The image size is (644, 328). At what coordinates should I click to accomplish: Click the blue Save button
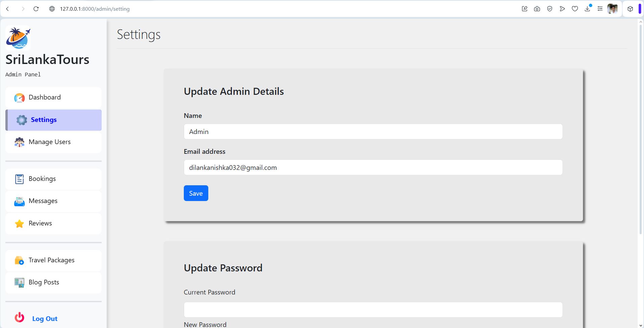[196, 193]
